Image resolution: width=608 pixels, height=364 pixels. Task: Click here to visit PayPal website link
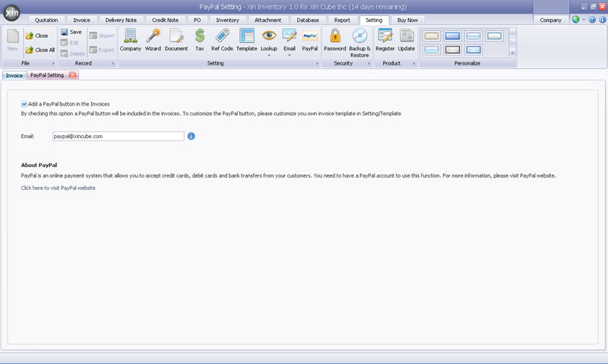tap(59, 188)
